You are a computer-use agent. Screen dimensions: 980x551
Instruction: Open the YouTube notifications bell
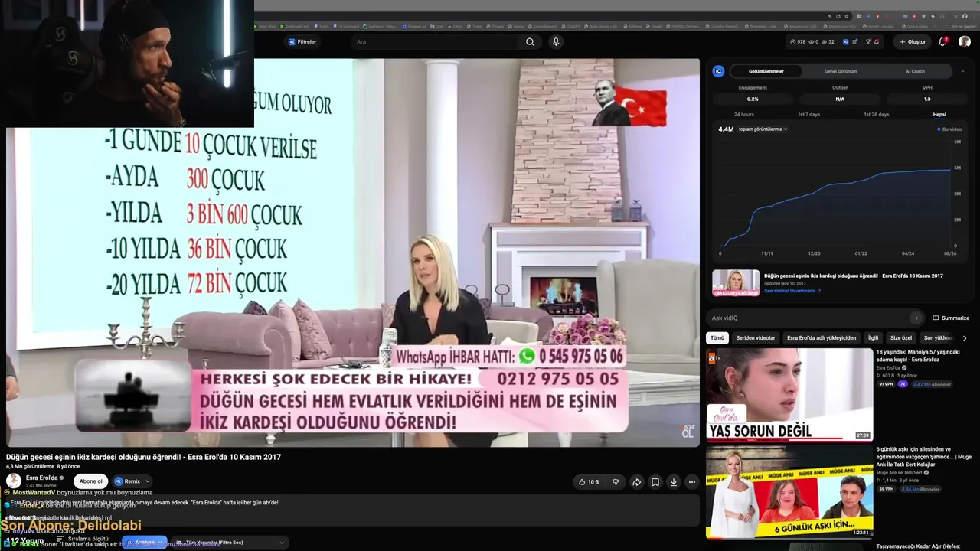(x=943, y=42)
